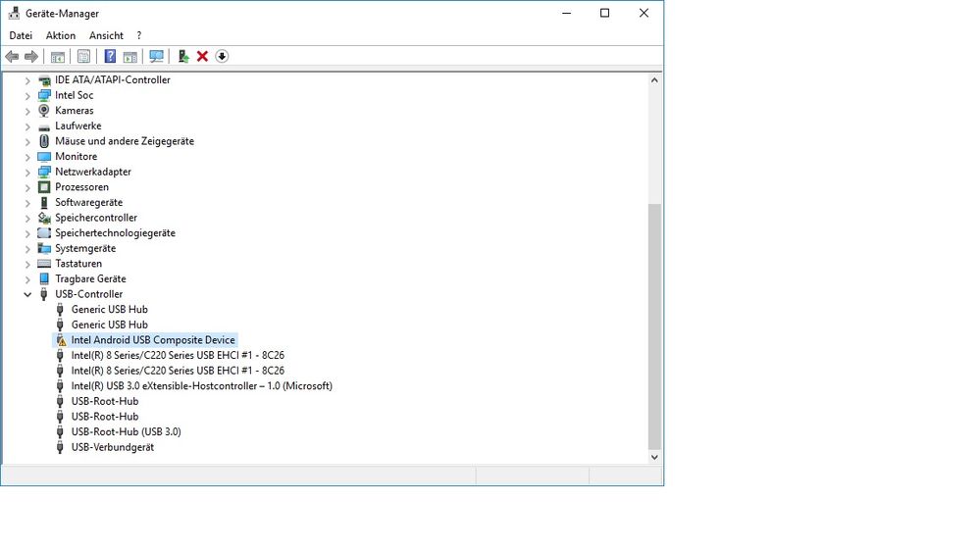Select Intel Android USB Composite Device

153,340
